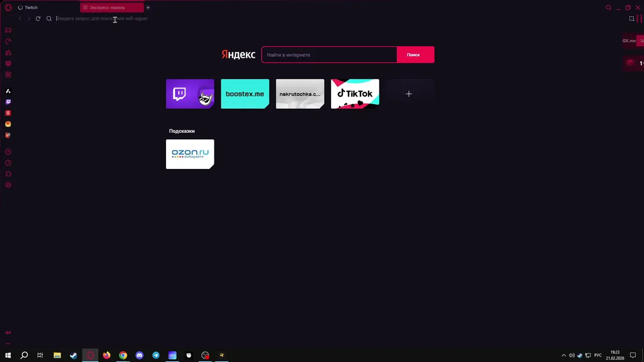The image size is (644, 362).
Task: Open Windows Start menu
Action: point(8,355)
